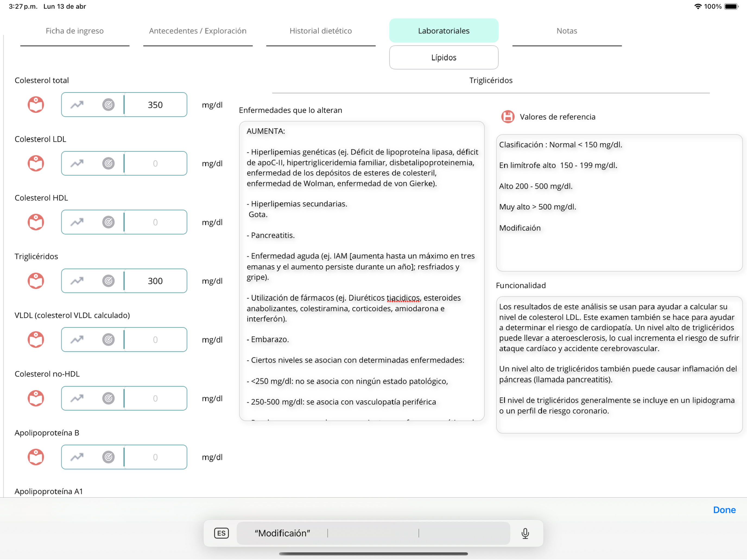Viewport: 747px width, 560px height.
Task: Open the trend chart icon for Triglicéridos
Action: 77,281
